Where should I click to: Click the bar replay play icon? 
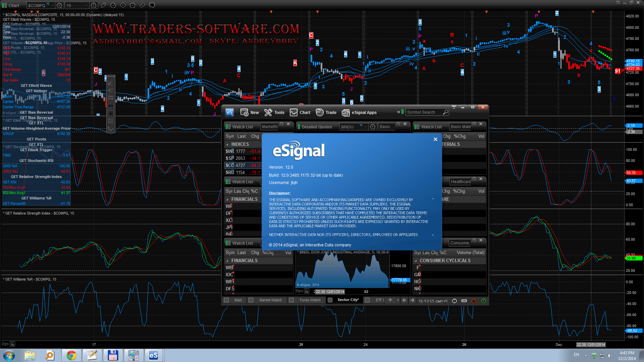click(x=123, y=5)
